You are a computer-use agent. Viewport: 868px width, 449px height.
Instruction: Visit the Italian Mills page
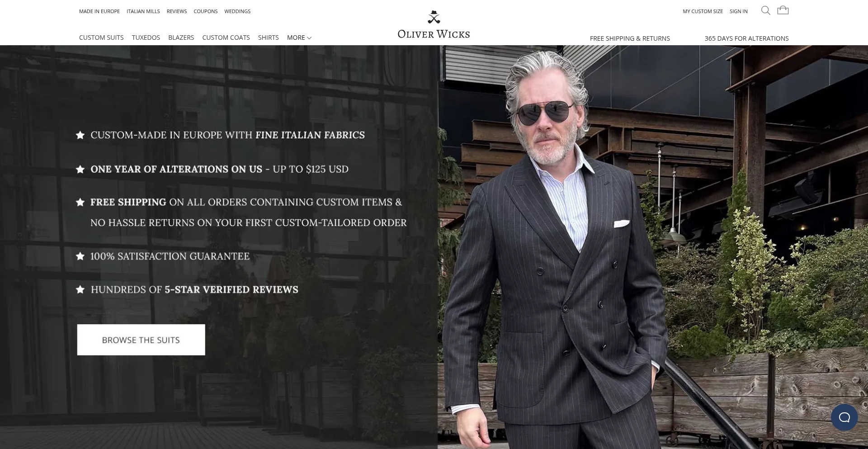coord(143,11)
